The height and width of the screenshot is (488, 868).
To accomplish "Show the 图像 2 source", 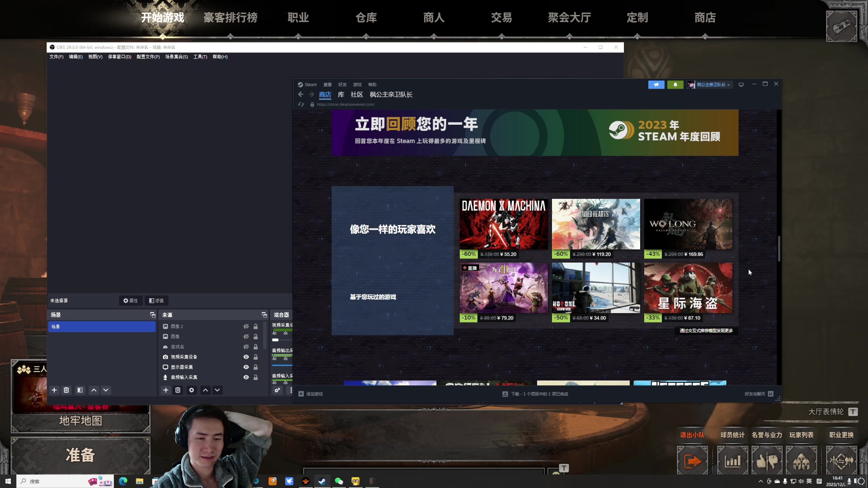I will click(246, 326).
